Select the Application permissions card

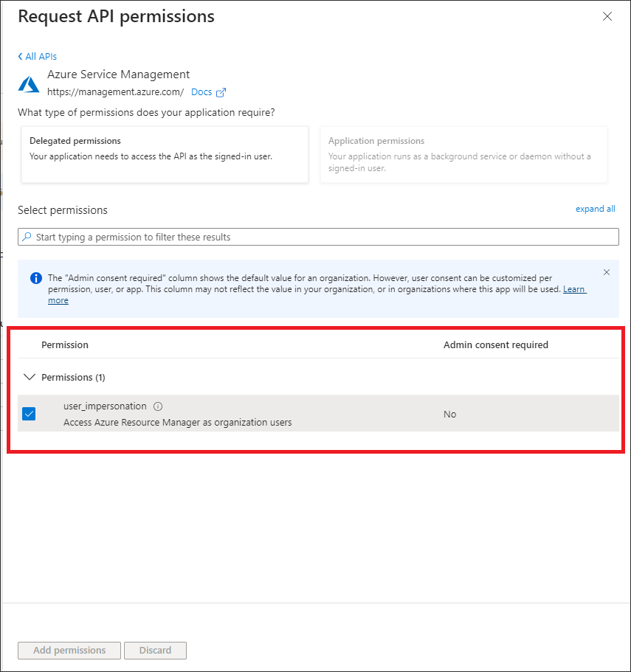[463, 154]
